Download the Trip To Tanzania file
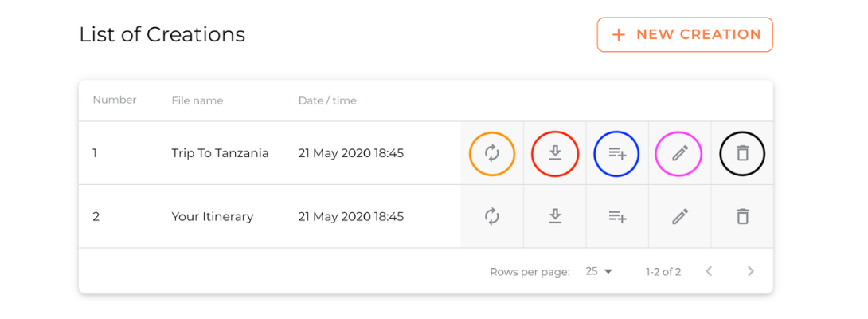This screenshot has width=868, height=319. (x=555, y=154)
